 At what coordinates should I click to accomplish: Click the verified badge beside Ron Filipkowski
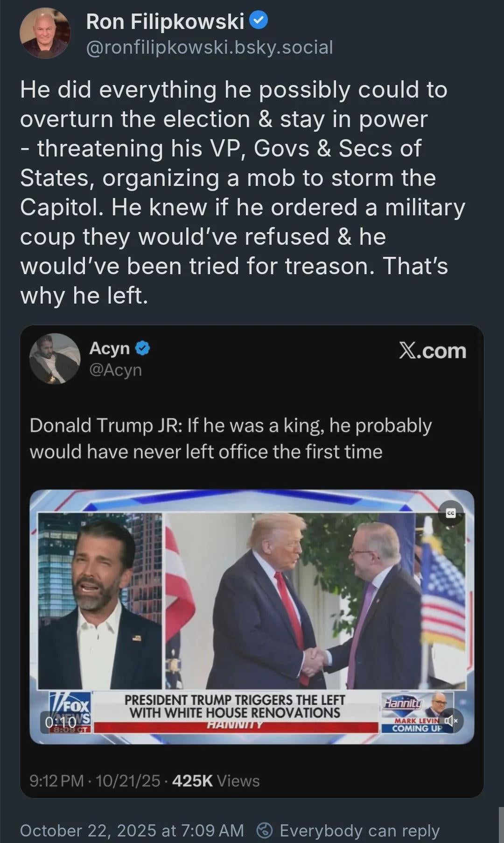pos(259,21)
